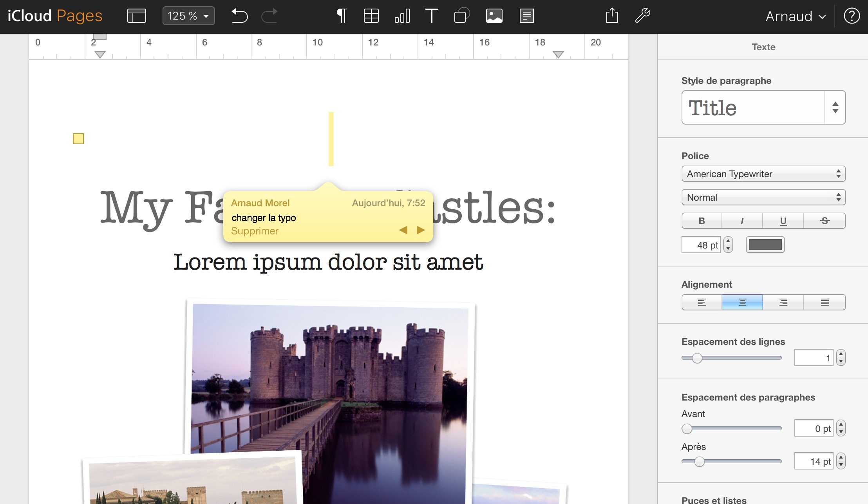Click the Après 14 pt field
The width and height of the screenshot is (868, 504).
click(814, 461)
